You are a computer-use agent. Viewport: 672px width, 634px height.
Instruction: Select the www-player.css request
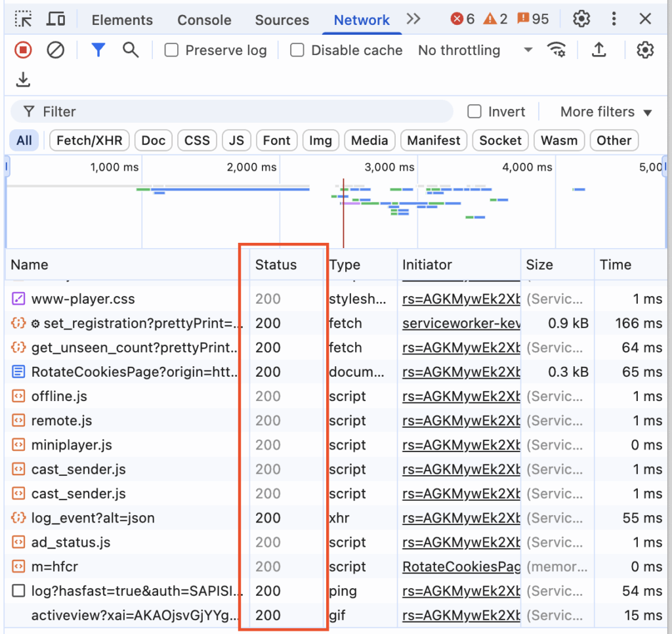[x=336, y=299]
